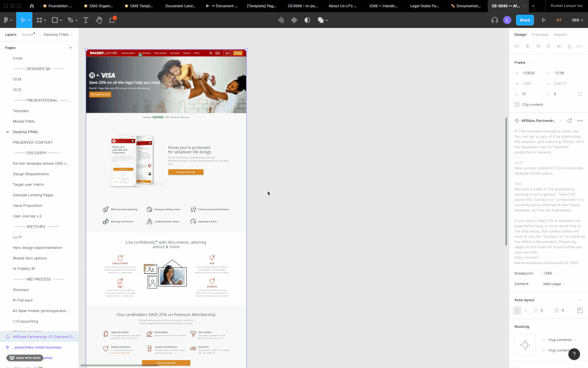
Task: Click the Go to main component icon
Action: click(281, 20)
